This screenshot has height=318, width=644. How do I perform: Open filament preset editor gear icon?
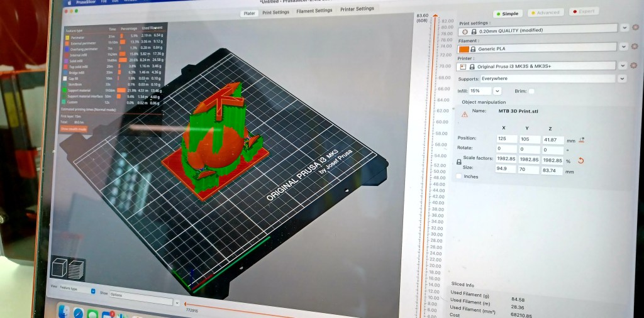coord(635,47)
